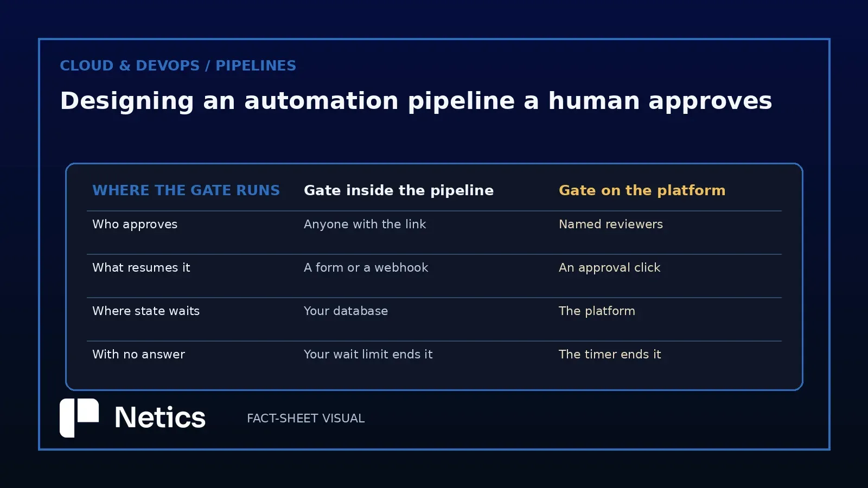Click the 'The timer ends it' cell
Screen dimensions: 868x488
(610, 354)
